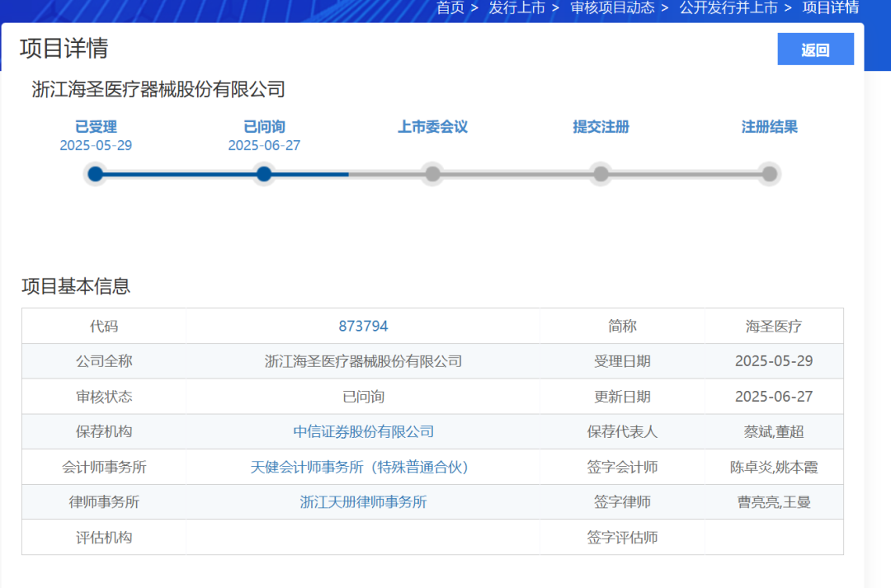Click the 返回 button
This screenshot has width=891, height=588.
815,49
